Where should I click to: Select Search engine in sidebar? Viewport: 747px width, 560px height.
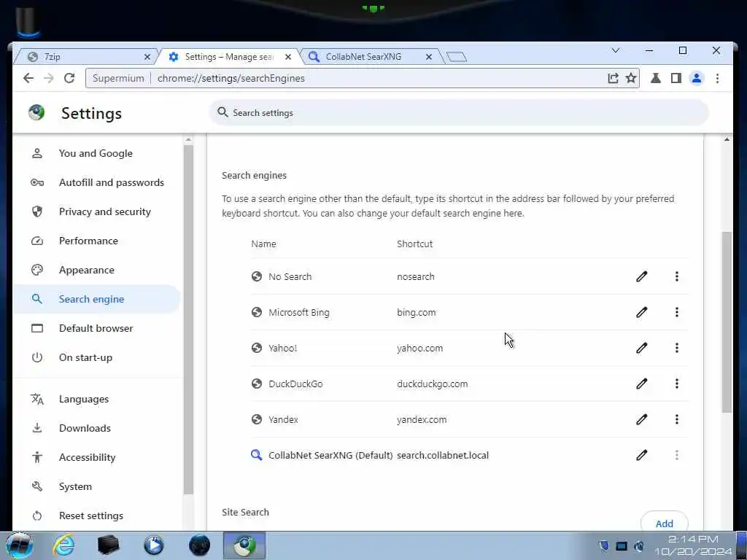[96, 299]
